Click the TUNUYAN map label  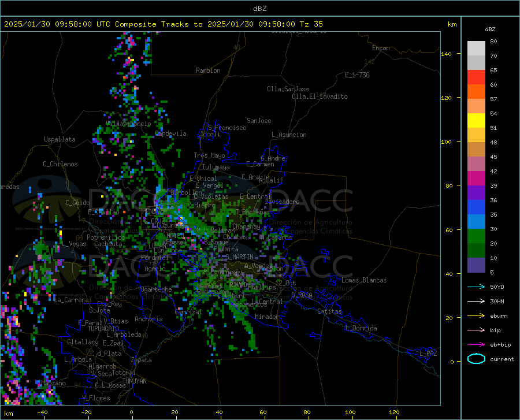[134, 381]
